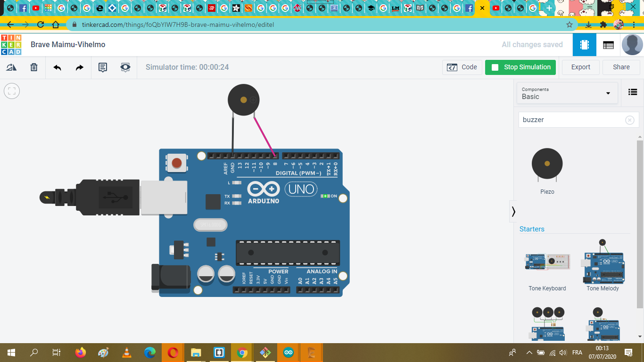Bookmark this page with the star
Image resolution: width=644 pixels, height=362 pixels.
coord(570,25)
